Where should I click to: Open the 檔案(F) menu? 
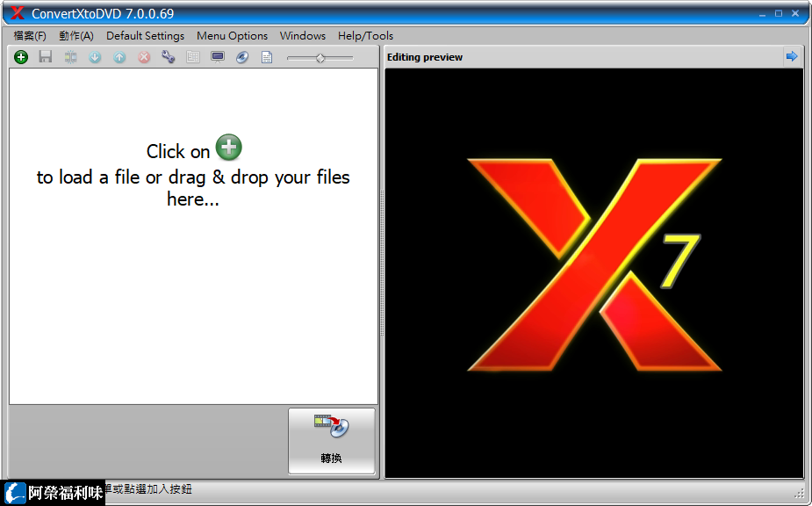29,36
